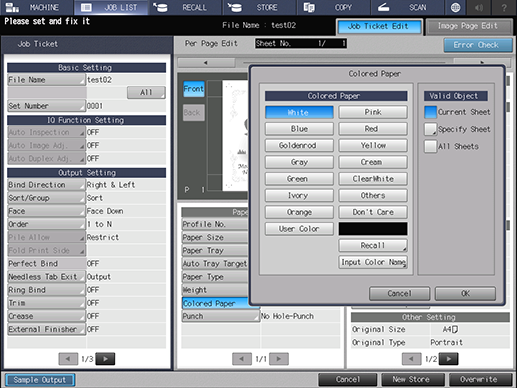Choose Red colored paper
Viewport: 517px width, 388px height.
(x=373, y=129)
